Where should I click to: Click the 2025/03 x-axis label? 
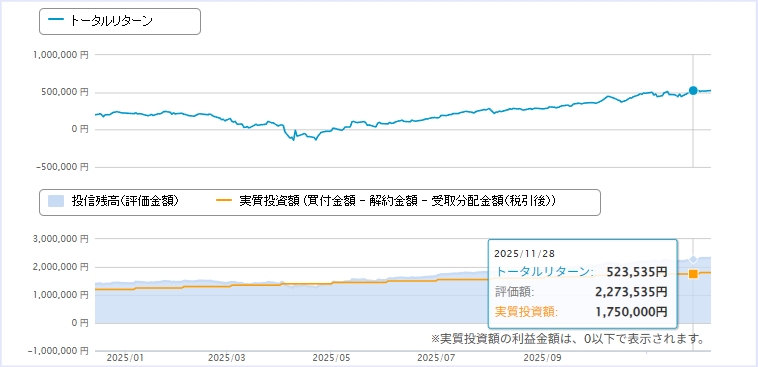pos(227,359)
